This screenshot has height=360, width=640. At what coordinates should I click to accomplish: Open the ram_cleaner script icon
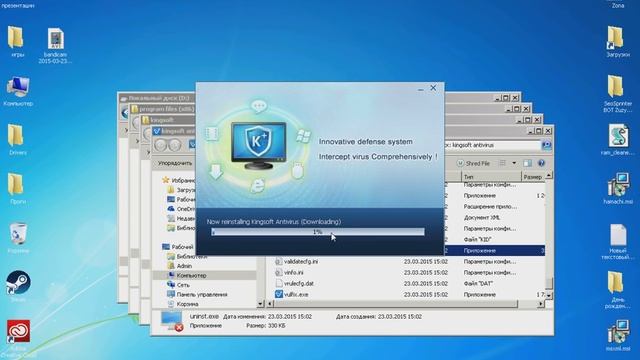[x=618, y=140]
